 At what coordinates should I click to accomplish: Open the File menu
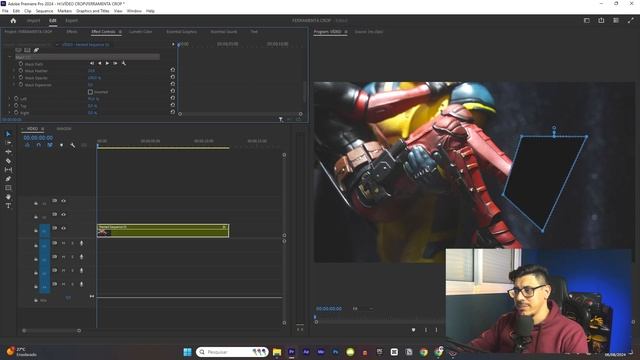pyautogui.click(x=5, y=11)
